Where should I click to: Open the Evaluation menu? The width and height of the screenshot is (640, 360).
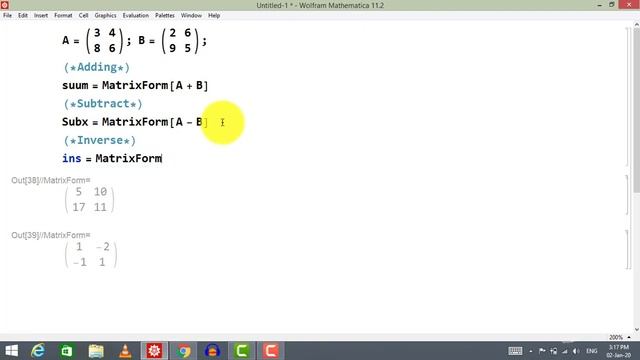click(x=136, y=16)
